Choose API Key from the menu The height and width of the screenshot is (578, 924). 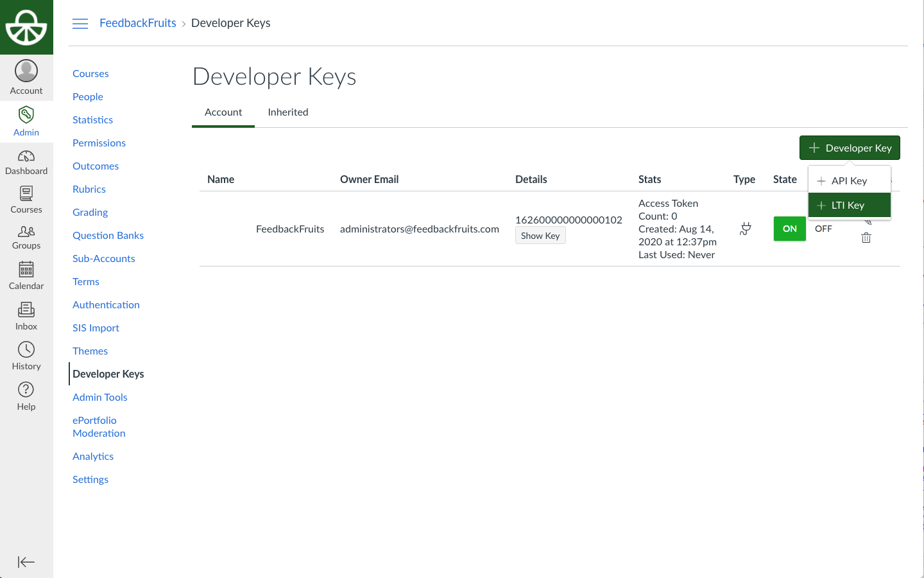(850, 181)
